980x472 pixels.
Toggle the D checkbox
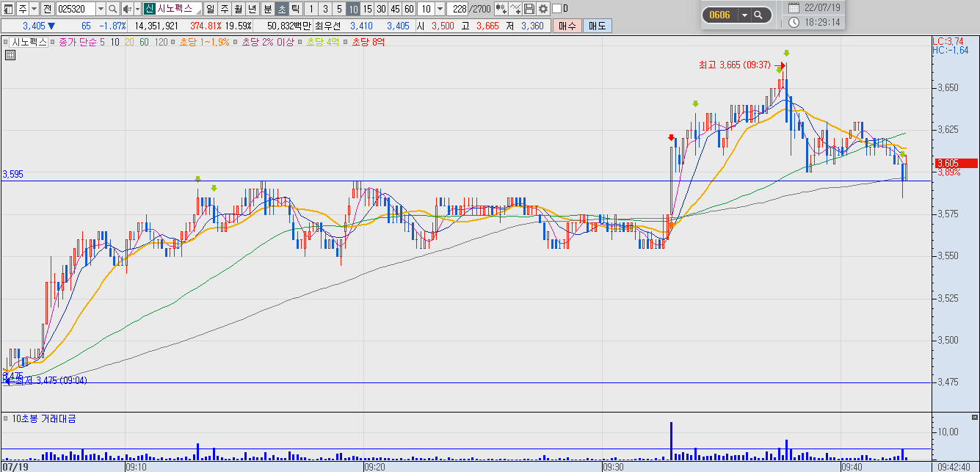click(556, 9)
